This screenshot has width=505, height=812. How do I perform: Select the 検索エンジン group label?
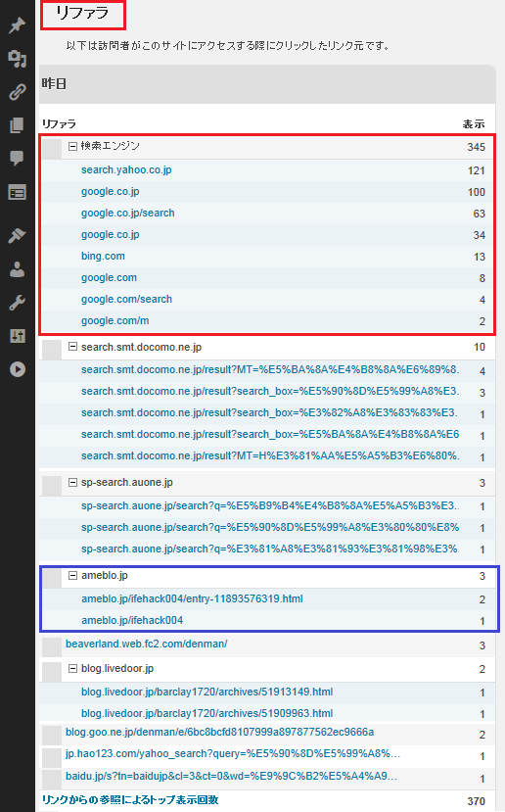111,146
